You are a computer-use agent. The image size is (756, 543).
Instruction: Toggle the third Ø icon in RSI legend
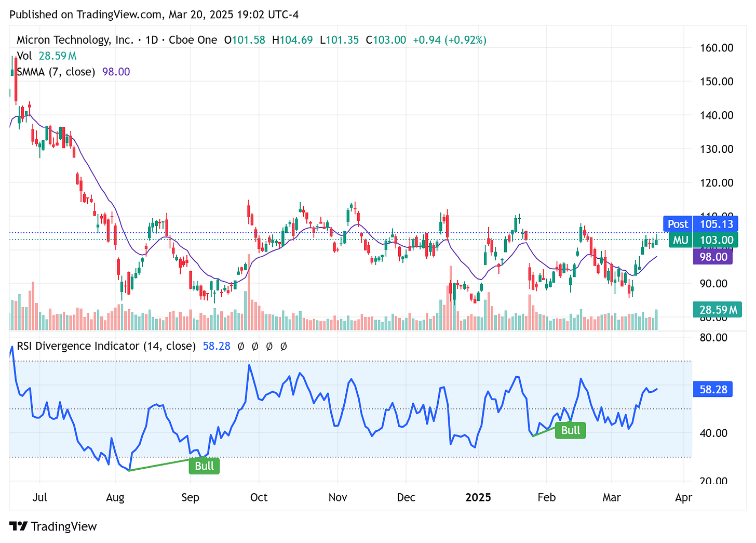click(269, 346)
